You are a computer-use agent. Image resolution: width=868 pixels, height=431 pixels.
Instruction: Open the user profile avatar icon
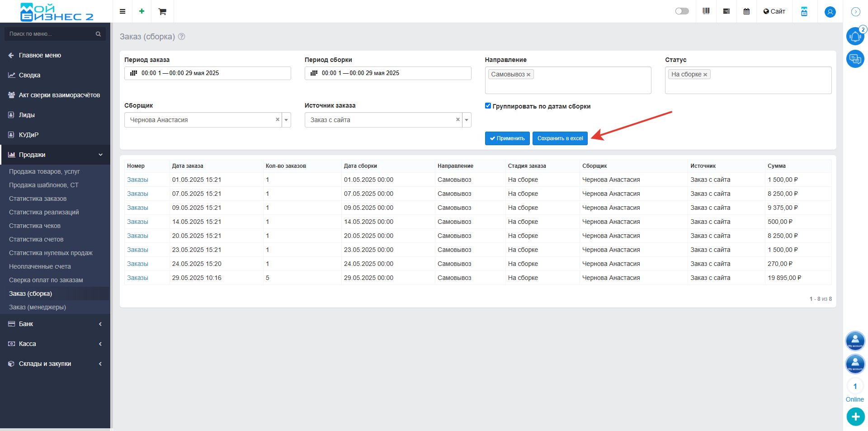[830, 12]
